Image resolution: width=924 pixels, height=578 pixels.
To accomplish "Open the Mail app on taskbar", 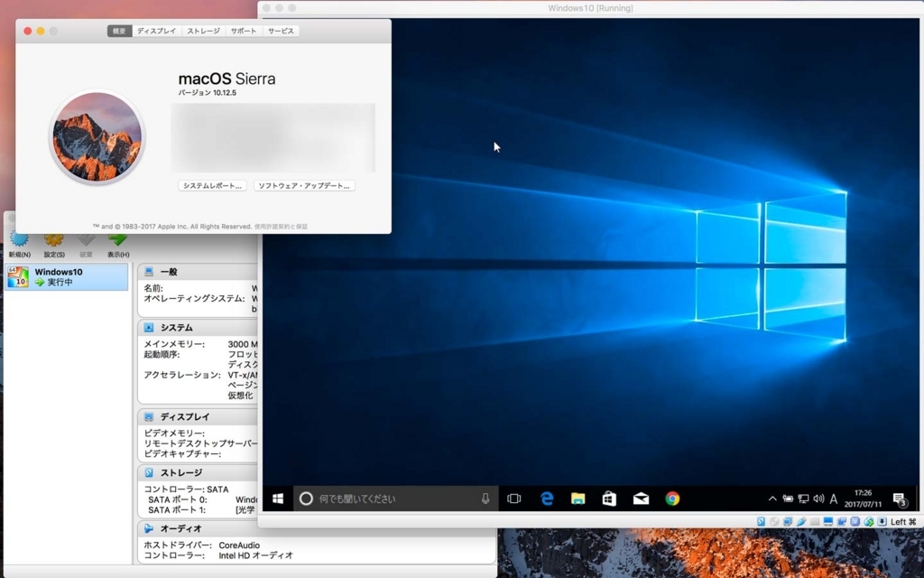I will (x=641, y=499).
